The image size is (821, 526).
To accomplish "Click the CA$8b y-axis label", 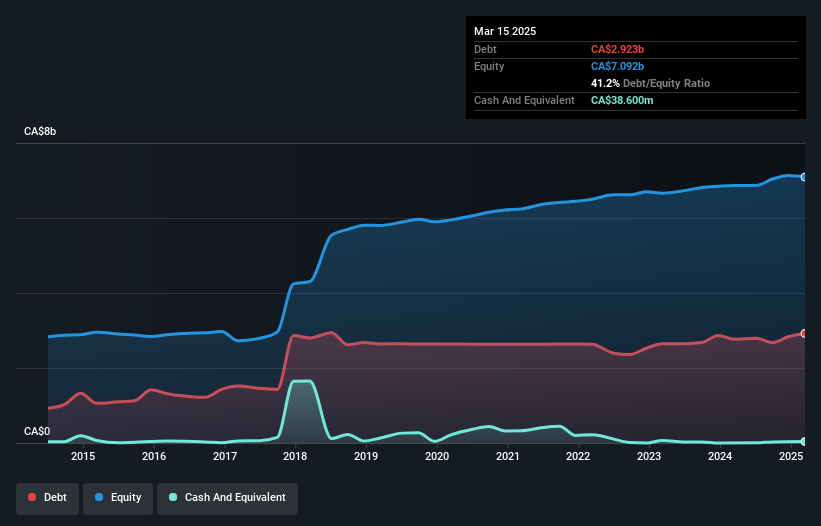I will tap(40, 131).
